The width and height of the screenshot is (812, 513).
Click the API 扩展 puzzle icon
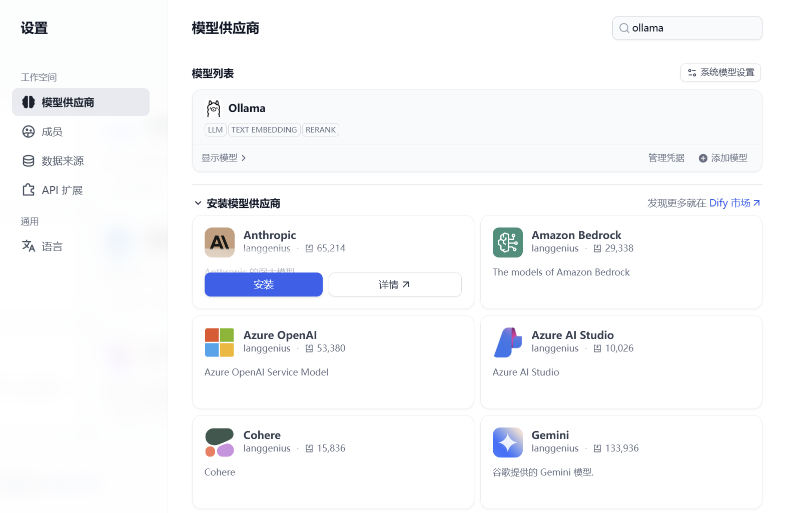(29, 190)
